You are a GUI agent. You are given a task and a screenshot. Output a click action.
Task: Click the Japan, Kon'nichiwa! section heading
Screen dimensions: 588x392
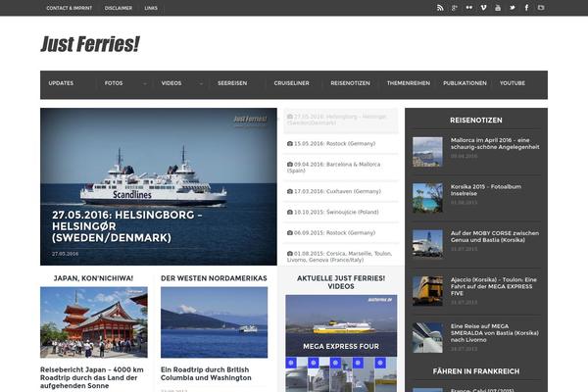tap(93, 278)
